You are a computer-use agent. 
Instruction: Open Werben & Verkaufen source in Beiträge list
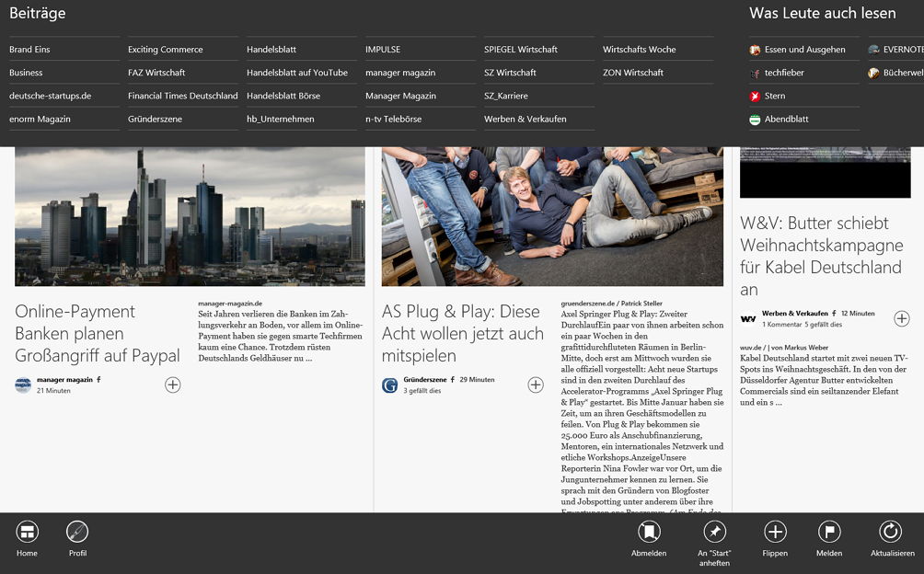526,119
